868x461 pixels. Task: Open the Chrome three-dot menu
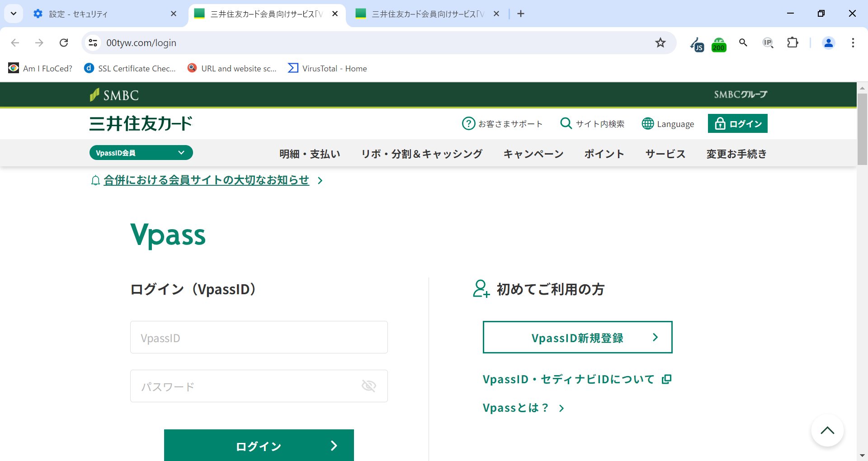tap(853, 42)
